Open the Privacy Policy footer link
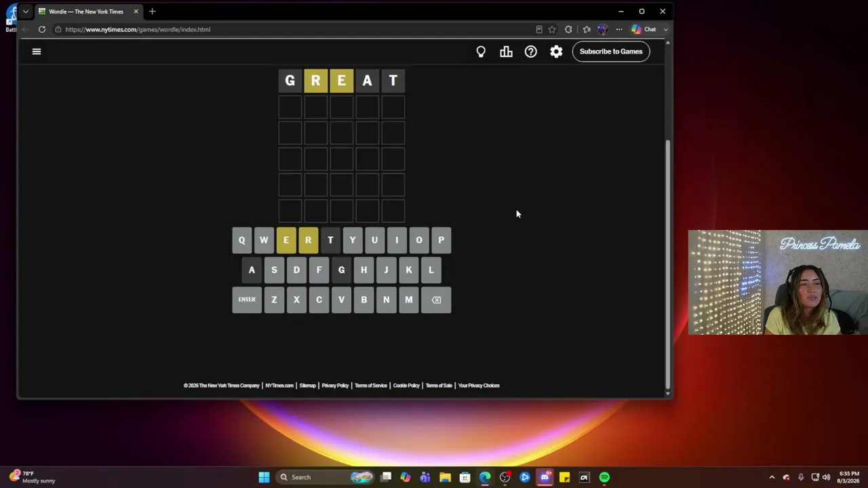 [x=335, y=386]
